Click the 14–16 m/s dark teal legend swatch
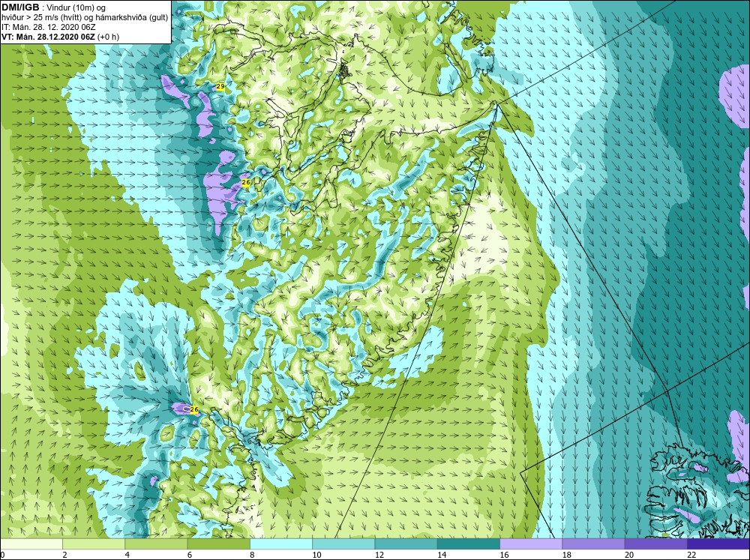750x560 pixels. [x=469, y=544]
